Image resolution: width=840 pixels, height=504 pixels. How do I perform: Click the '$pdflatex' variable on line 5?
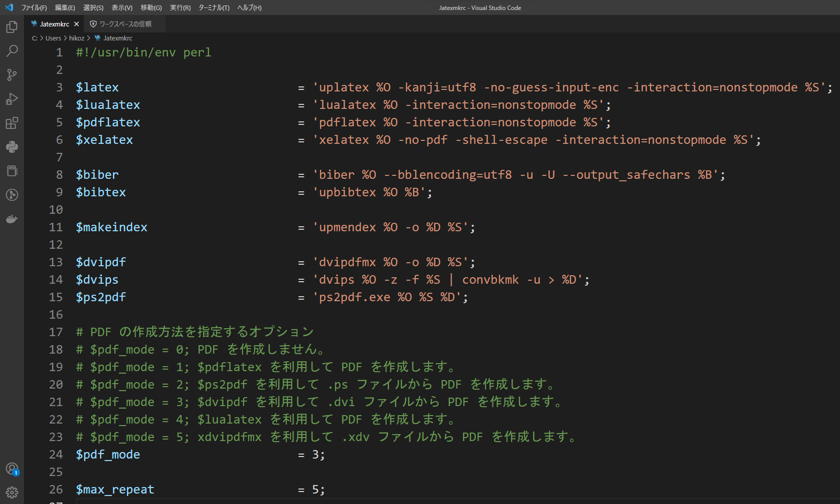coord(108,122)
